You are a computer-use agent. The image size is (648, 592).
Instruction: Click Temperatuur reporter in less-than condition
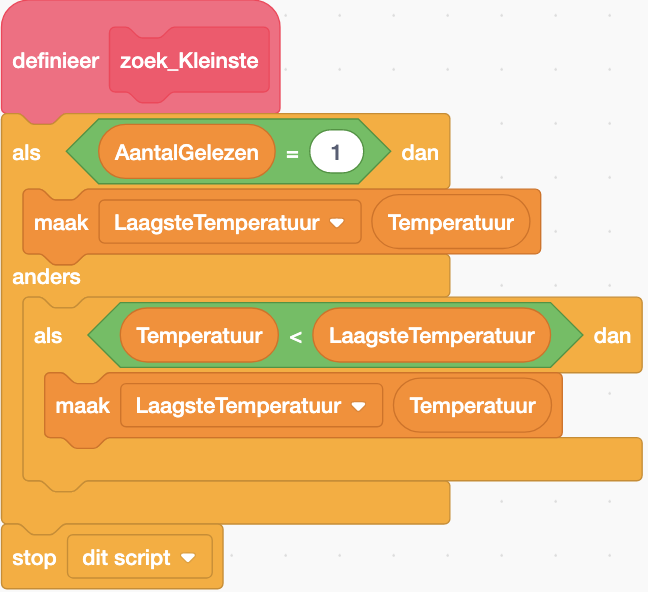pyautogui.click(x=199, y=336)
